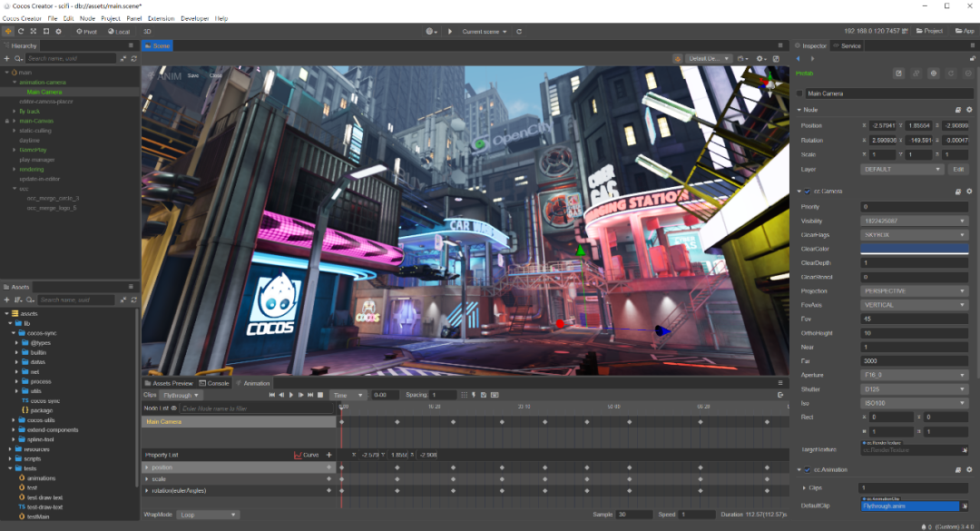This screenshot has width=980, height=531.
Task: Expand the rotation(eulerAngles) property row
Action: coord(148,491)
